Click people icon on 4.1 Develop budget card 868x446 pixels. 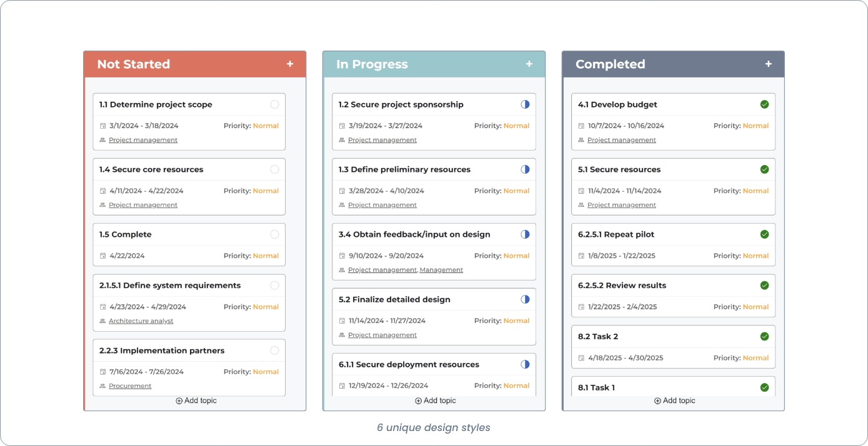point(581,140)
